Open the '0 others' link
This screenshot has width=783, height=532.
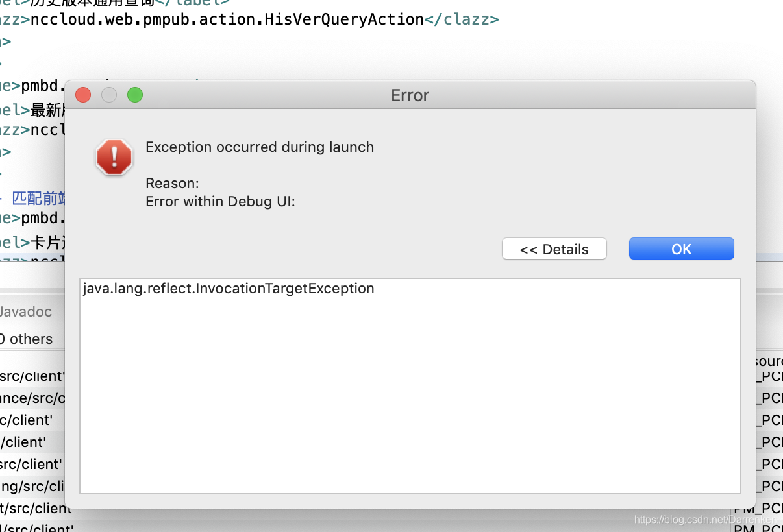point(26,339)
